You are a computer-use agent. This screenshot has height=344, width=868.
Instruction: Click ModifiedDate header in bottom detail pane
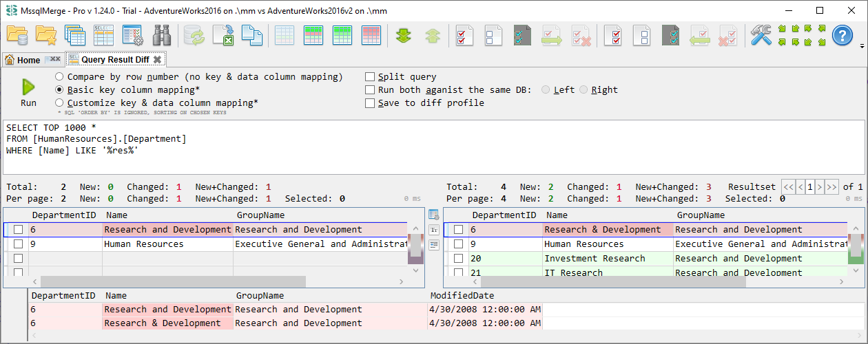pyautogui.click(x=463, y=296)
